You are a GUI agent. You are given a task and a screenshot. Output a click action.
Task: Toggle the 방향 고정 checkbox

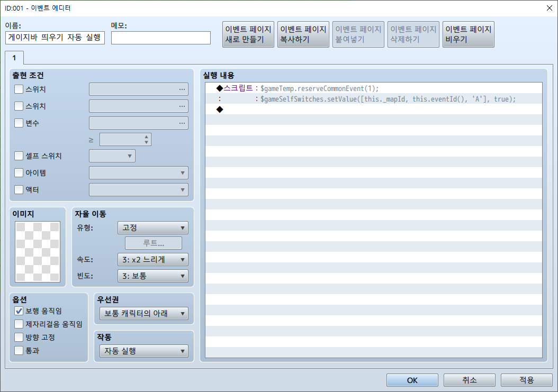pos(19,337)
